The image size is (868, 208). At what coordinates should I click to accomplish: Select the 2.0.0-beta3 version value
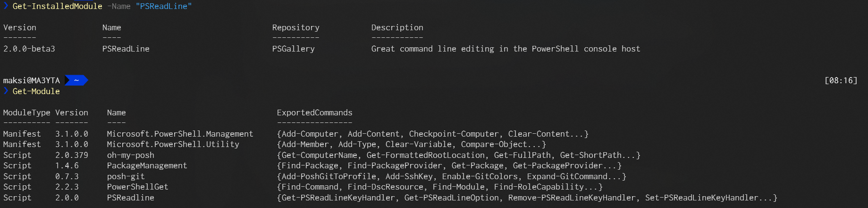point(29,49)
